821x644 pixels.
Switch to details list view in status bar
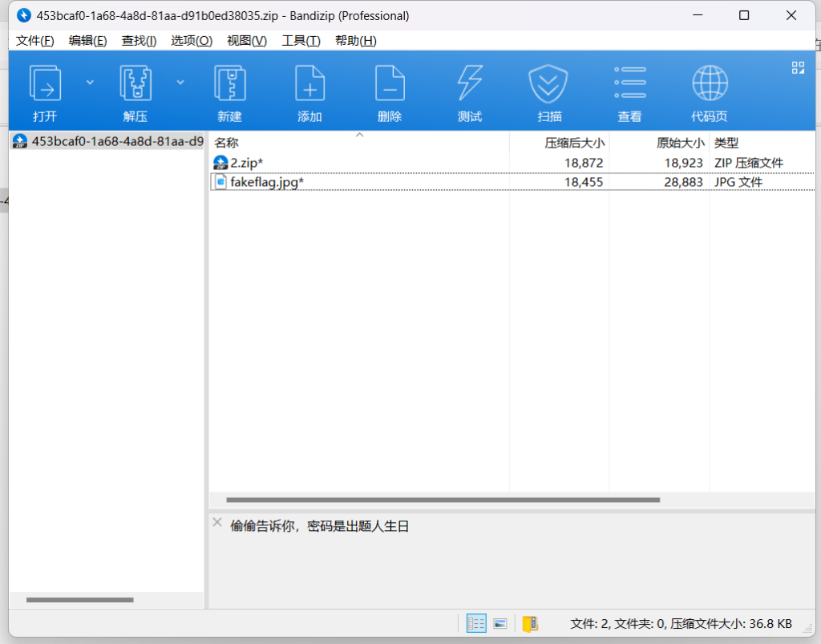coord(476,623)
